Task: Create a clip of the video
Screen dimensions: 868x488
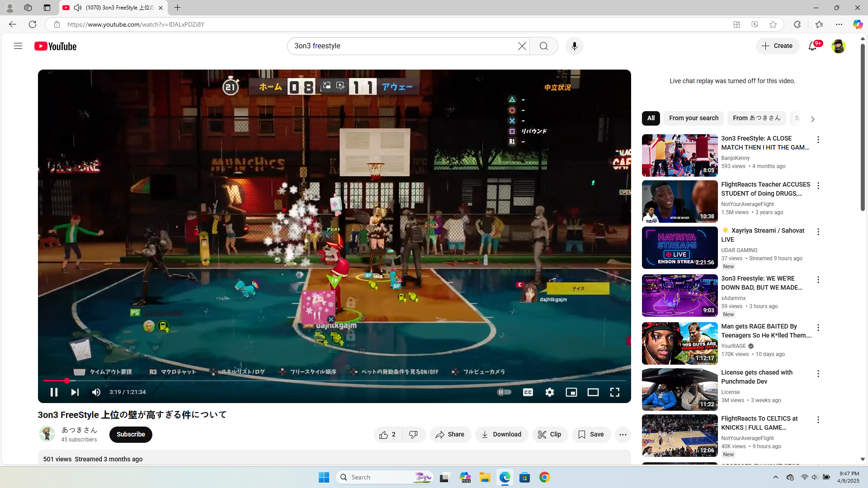Action: (550, 435)
